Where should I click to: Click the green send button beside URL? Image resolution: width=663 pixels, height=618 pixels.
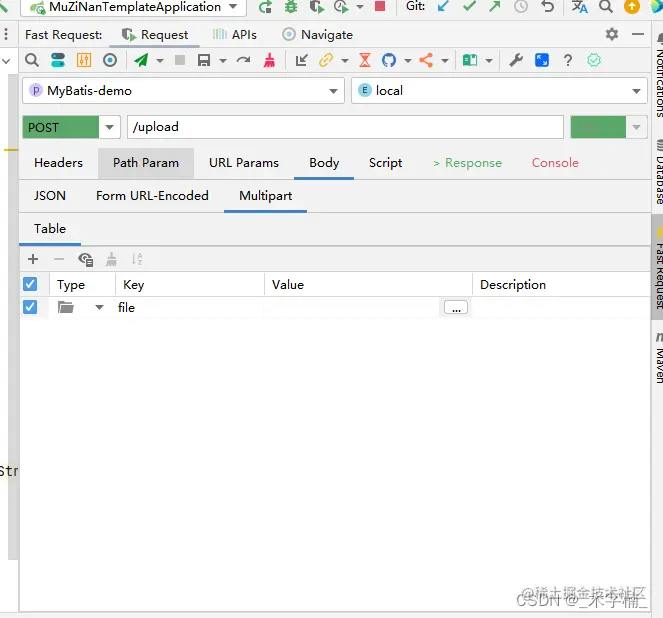tap(598, 127)
